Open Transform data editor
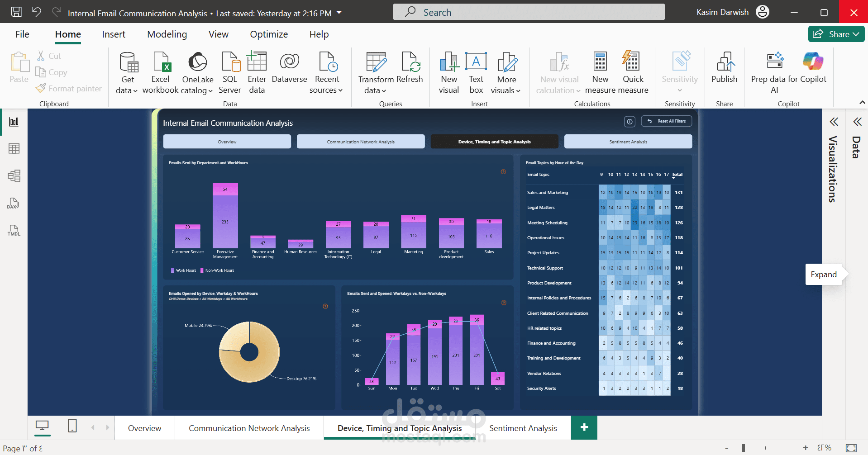The height and width of the screenshot is (455, 868). tap(376, 73)
